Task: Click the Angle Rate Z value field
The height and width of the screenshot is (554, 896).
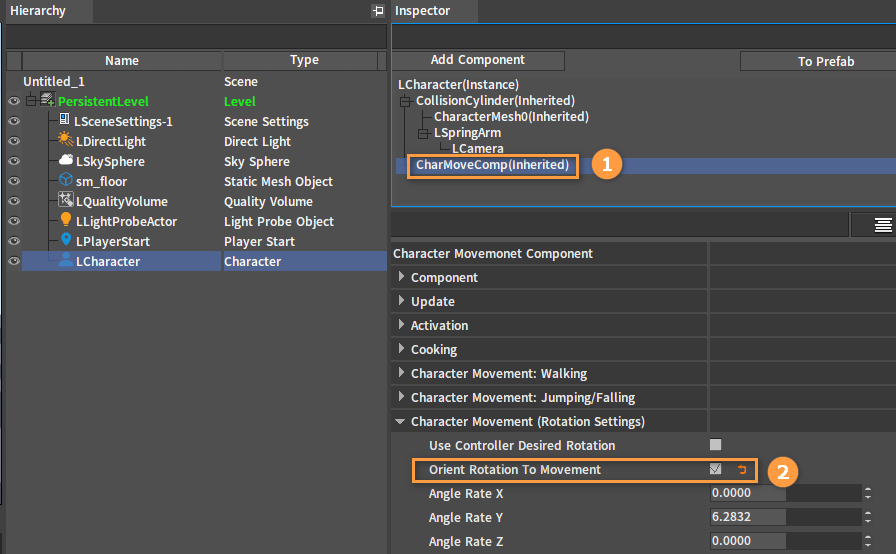Action: [x=786, y=541]
